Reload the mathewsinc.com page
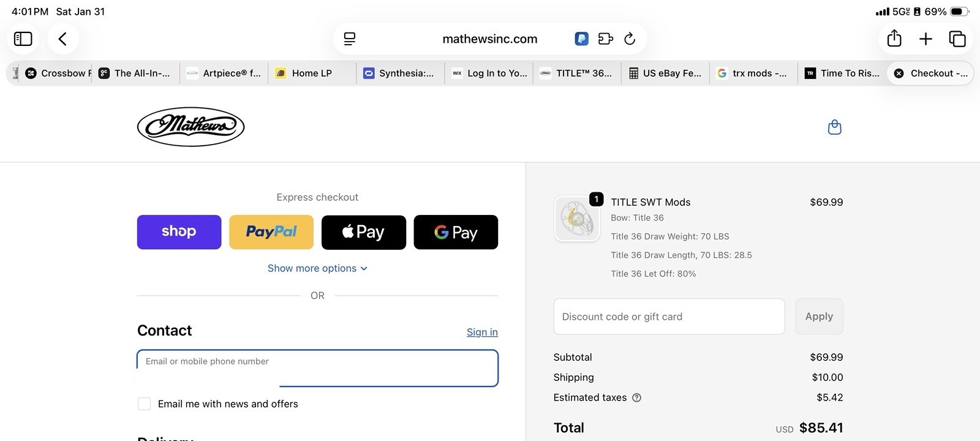The image size is (980, 441). pos(630,39)
